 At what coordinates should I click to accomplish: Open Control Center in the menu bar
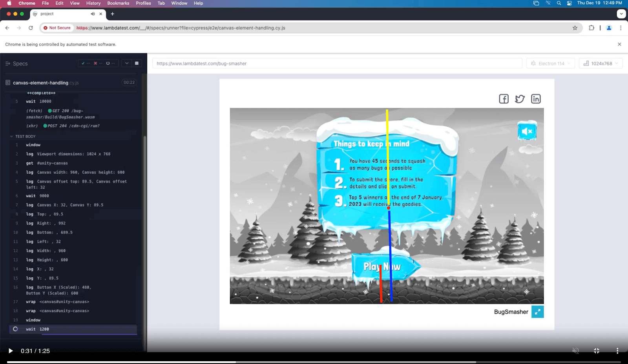pos(570,3)
